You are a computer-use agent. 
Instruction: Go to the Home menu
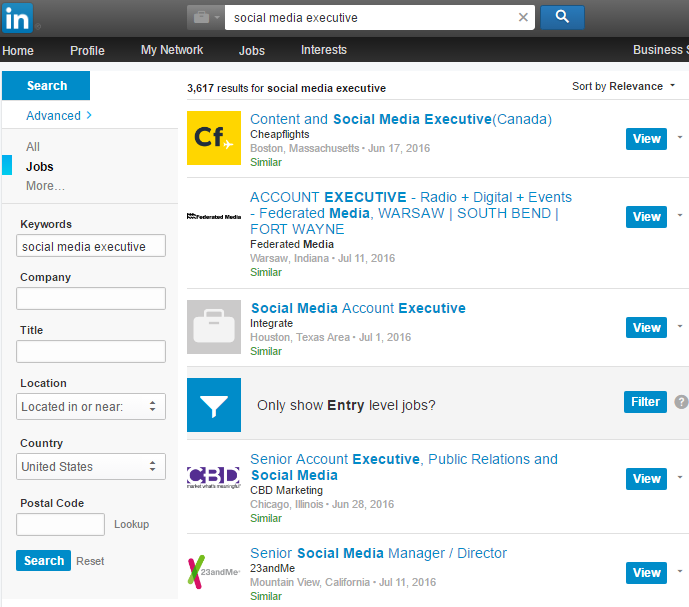pos(18,51)
